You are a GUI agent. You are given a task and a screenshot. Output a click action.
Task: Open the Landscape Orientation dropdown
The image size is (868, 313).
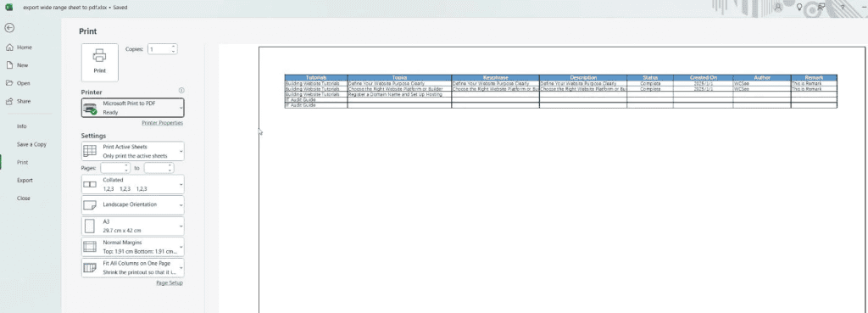point(133,205)
